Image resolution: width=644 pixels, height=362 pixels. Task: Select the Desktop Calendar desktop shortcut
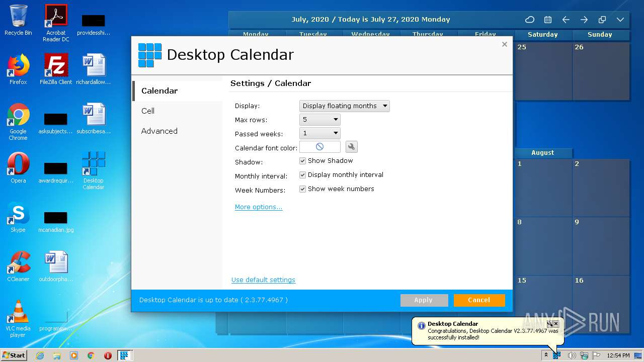click(94, 170)
